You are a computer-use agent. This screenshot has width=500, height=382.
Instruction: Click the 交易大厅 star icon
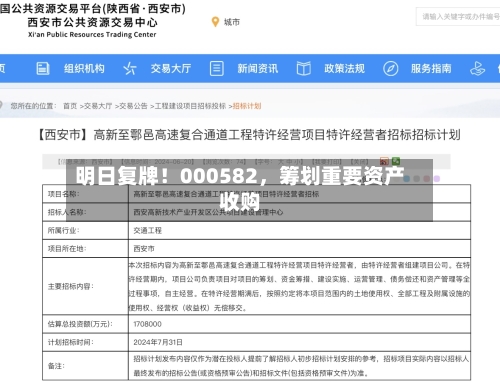130,69
